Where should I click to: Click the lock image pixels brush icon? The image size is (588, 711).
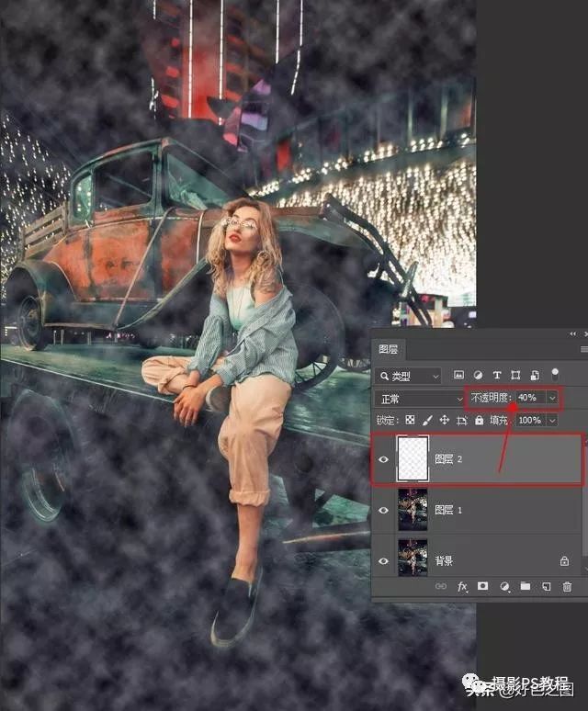[x=426, y=420]
